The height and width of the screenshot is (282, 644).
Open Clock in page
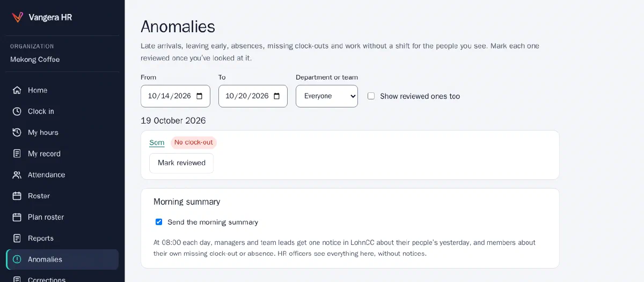[62, 111]
